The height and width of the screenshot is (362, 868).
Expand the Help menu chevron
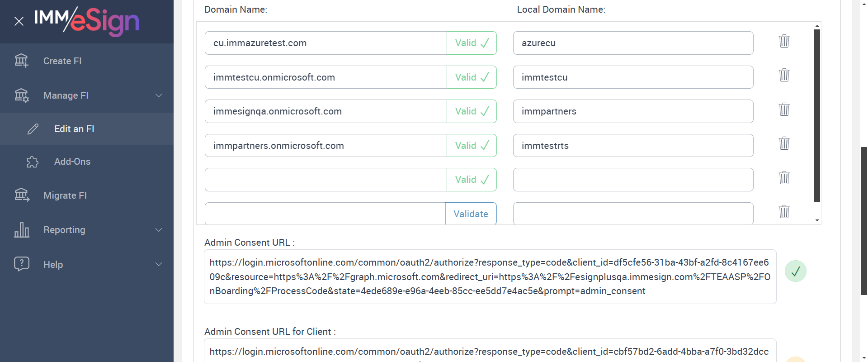(159, 264)
